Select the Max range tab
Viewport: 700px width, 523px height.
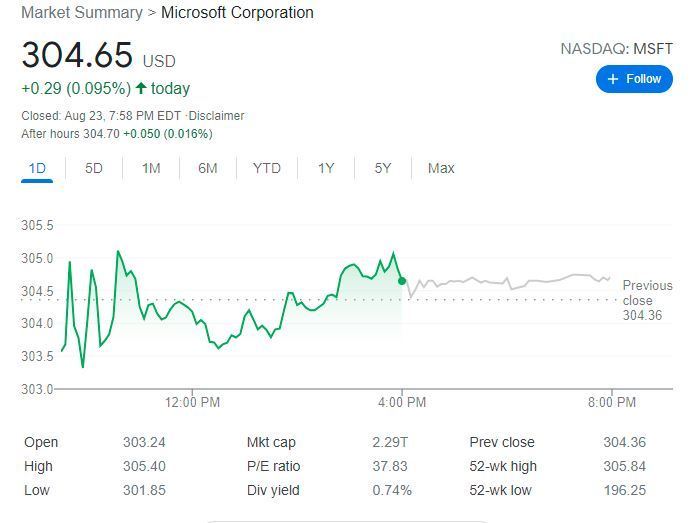(441, 168)
